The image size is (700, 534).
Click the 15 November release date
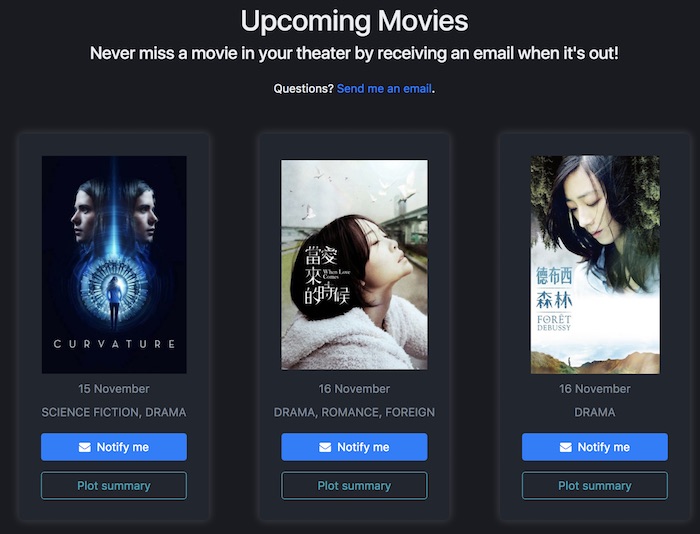pyautogui.click(x=114, y=389)
